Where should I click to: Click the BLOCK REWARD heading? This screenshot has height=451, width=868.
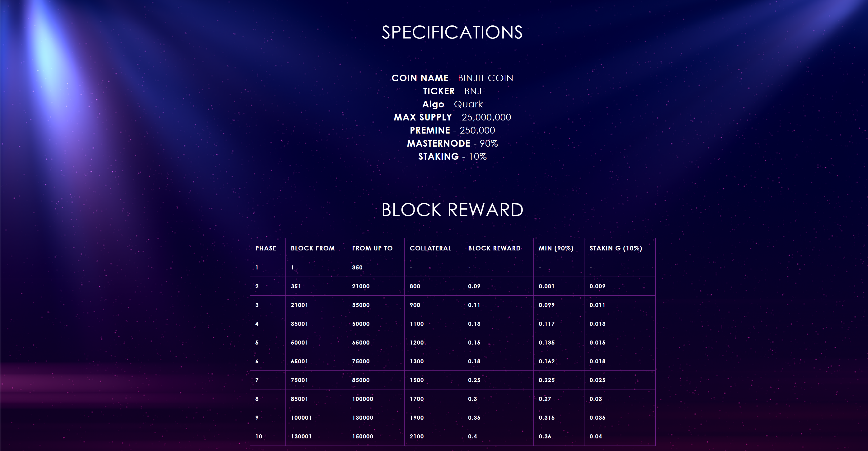pyautogui.click(x=452, y=210)
